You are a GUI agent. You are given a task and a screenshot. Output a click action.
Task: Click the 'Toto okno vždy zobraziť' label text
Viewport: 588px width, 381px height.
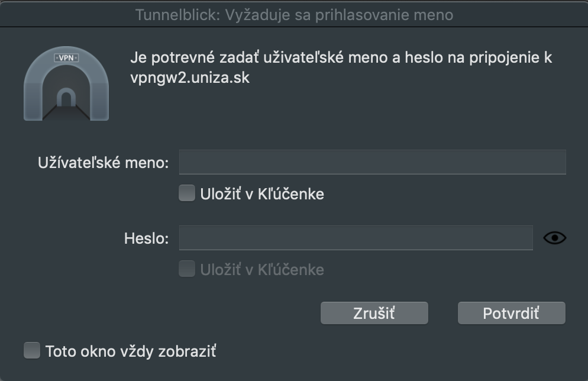(131, 351)
